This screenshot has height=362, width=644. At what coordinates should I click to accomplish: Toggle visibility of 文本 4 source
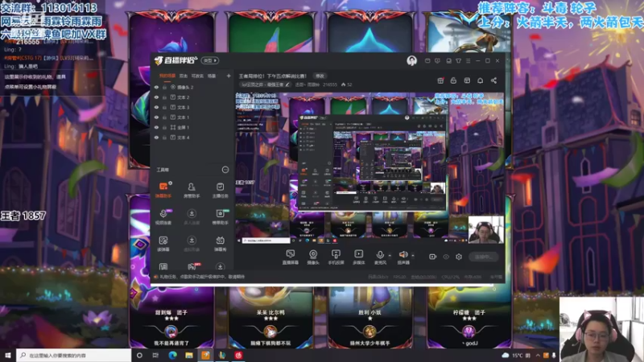(x=156, y=138)
